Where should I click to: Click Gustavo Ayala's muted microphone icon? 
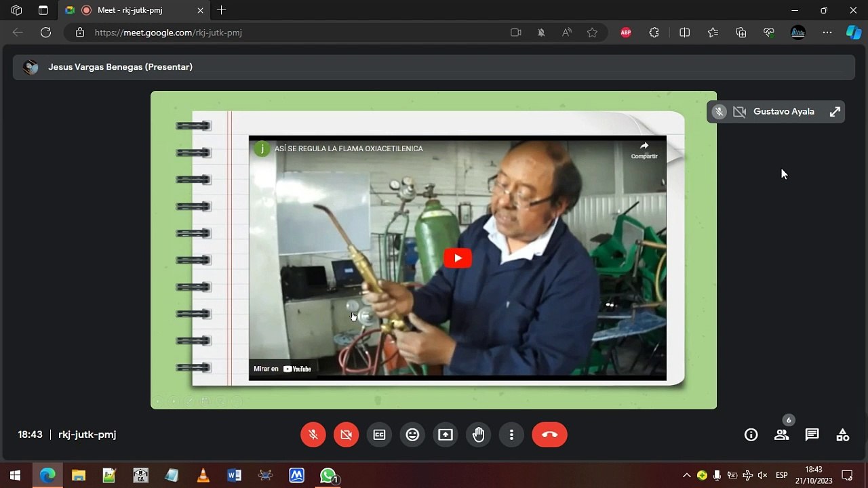719,112
